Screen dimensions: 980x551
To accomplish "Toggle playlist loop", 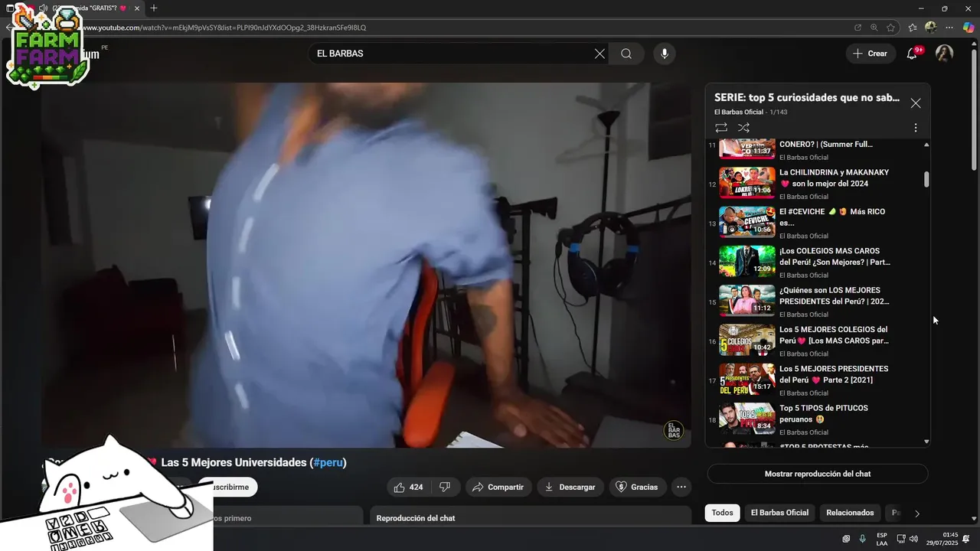I will tap(721, 128).
